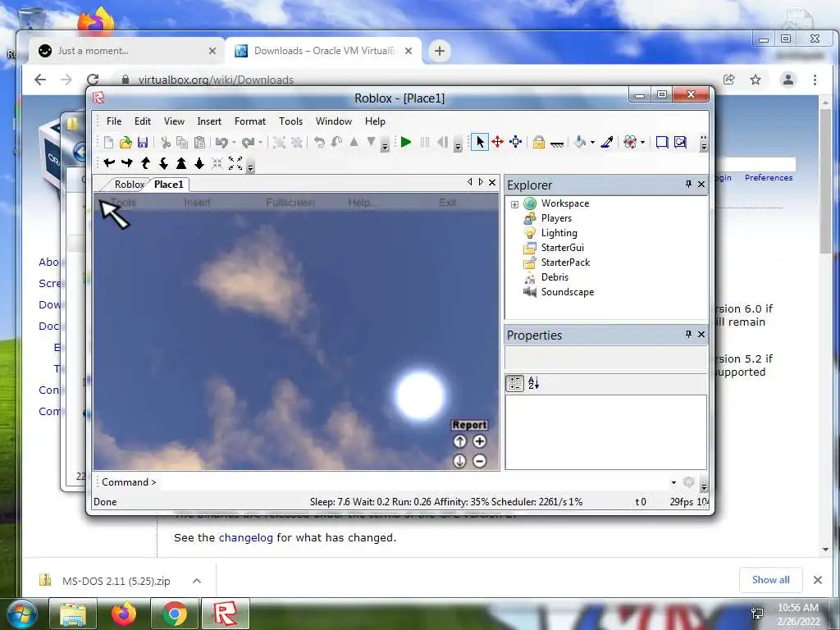Open a file using the folder icon
The image size is (840, 630).
[126, 142]
